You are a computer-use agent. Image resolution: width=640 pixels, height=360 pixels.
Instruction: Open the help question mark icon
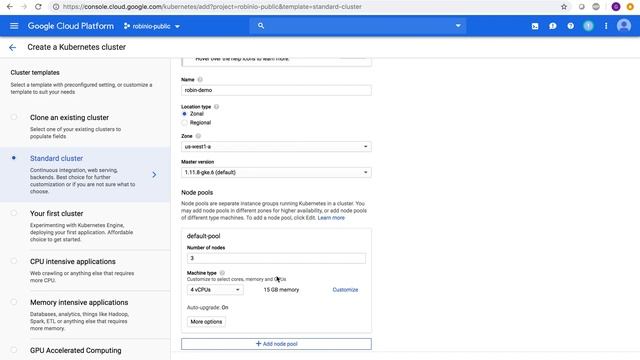(x=571, y=26)
